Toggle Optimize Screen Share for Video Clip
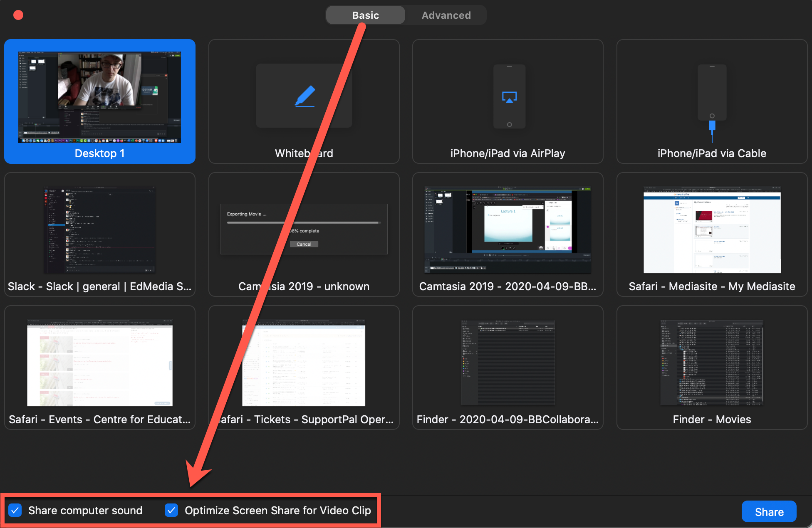812x528 pixels. tap(171, 510)
